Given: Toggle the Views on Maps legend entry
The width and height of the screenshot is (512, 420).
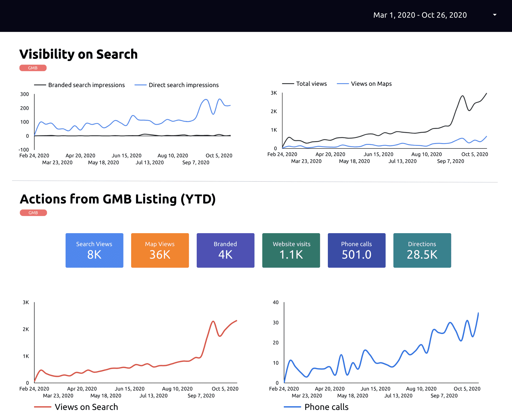Looking at the screenshot, I should coord(371,84).
